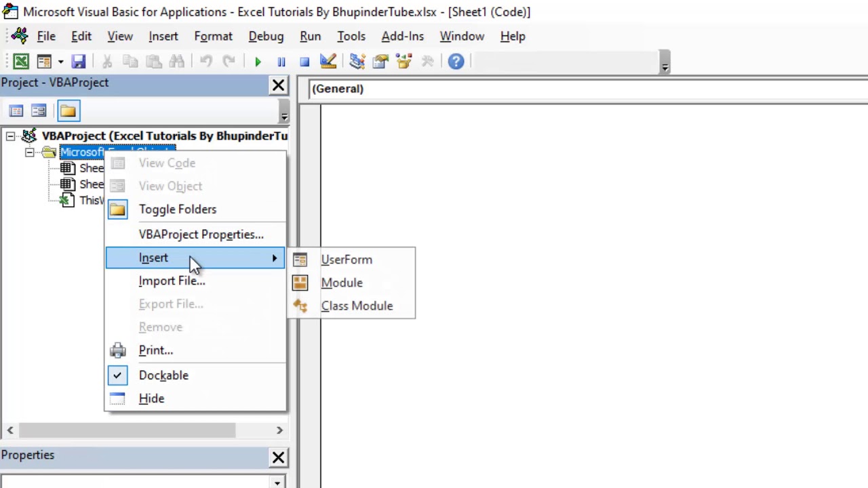Open the Insert menu in menu bar
Image resolution: width=868 pixels, height=488 pixels.
pyautogui.click(x=163, y=37)
